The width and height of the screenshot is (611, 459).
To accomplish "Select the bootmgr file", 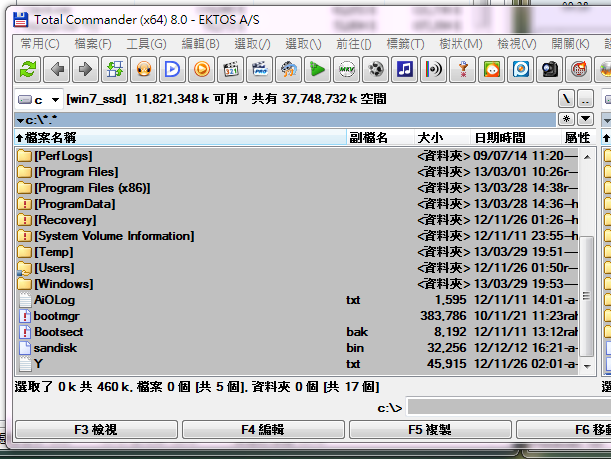I will 297,316.
